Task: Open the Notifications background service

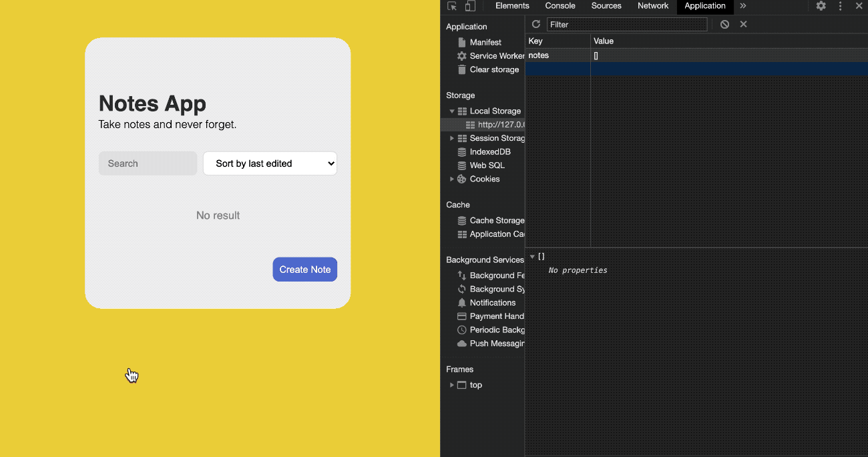Action: click(x=491, y=302)
